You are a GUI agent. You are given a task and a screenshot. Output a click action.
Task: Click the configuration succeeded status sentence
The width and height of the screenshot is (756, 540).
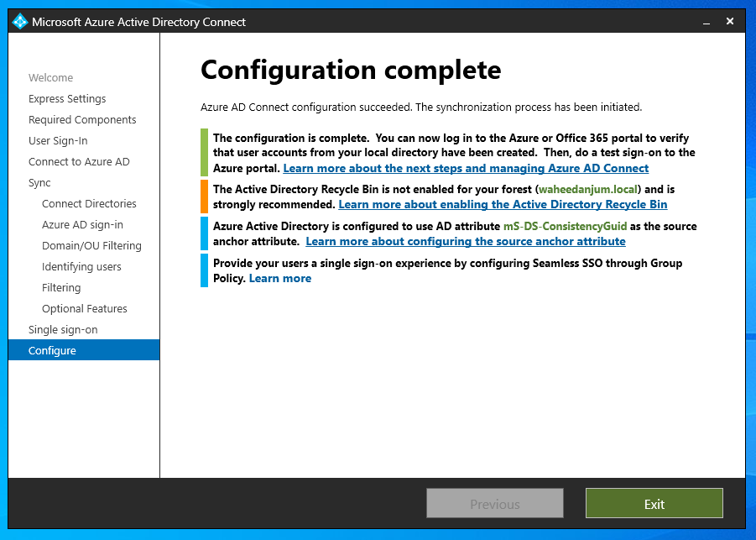pos(421,107)
